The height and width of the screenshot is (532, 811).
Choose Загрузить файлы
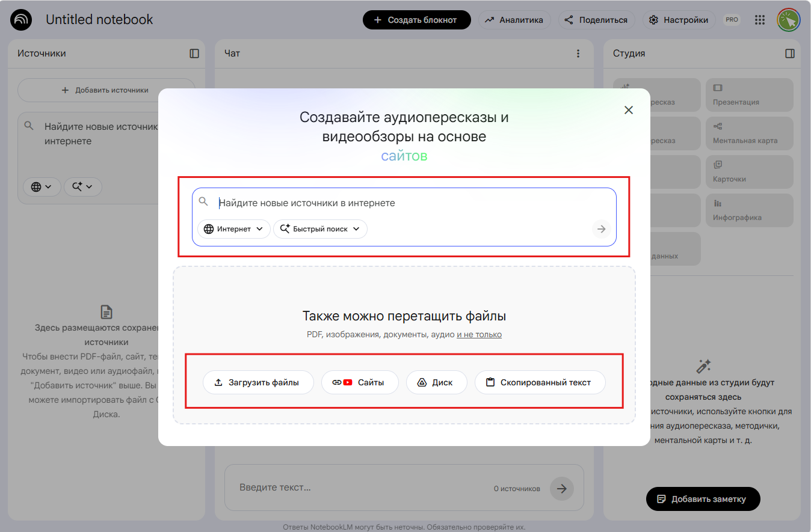pos(258,382)
